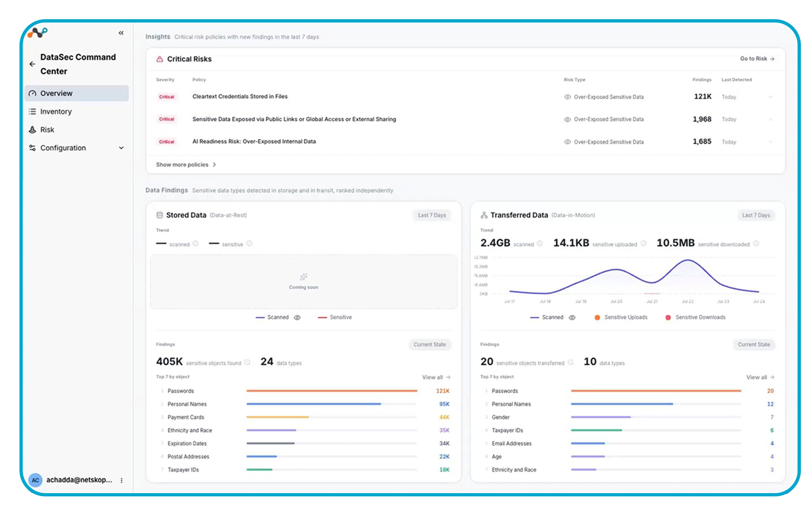The width and height of the screenshot is (812, 511).
Task: Open Cleartext Credentials Stored in Files policy
Action: coord(240,96)
